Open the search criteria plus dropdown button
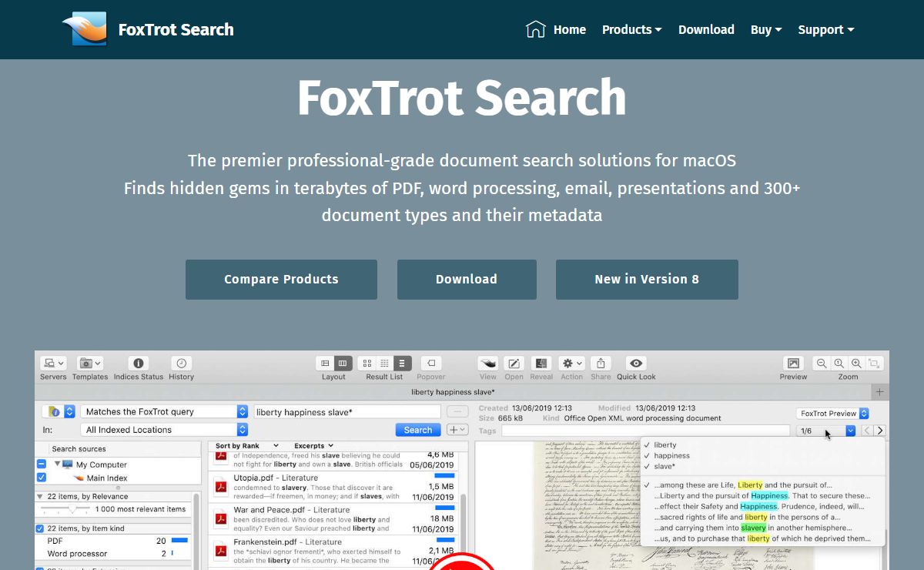The height and width of the screenshot is (570, 924). 457,430
